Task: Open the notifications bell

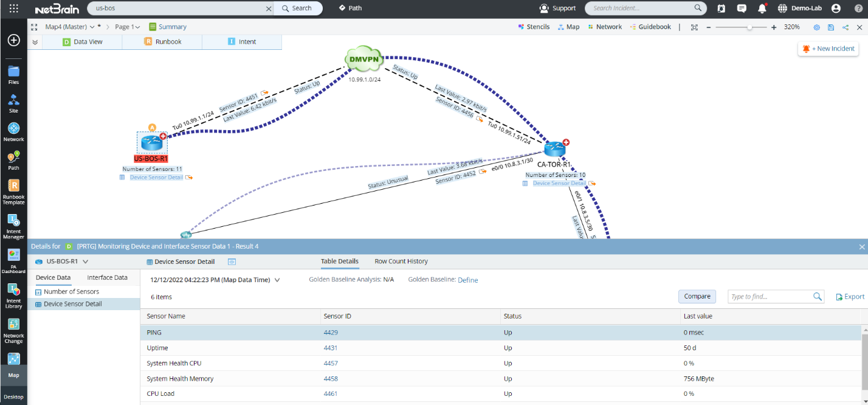Action: pyautogui.click(x=762, y=9)
